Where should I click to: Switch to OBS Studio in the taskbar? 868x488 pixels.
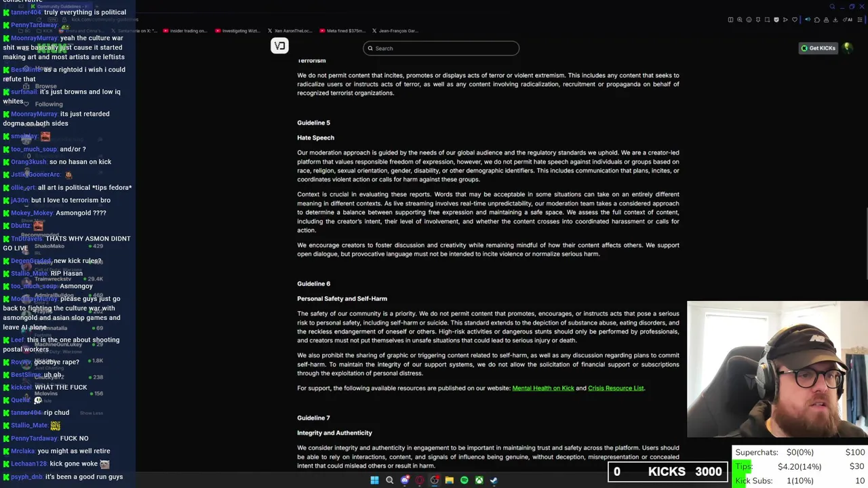pos(434,480)
